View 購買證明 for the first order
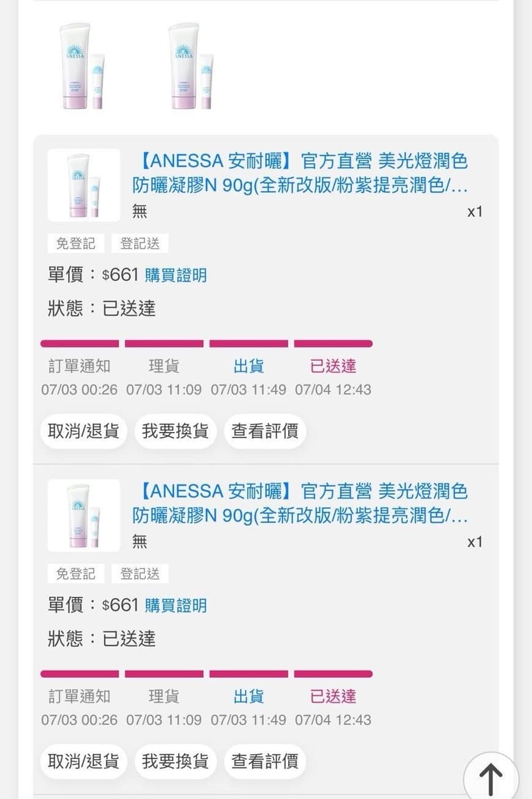This screenshot has height=799, width=532. (x=176, y=275)
